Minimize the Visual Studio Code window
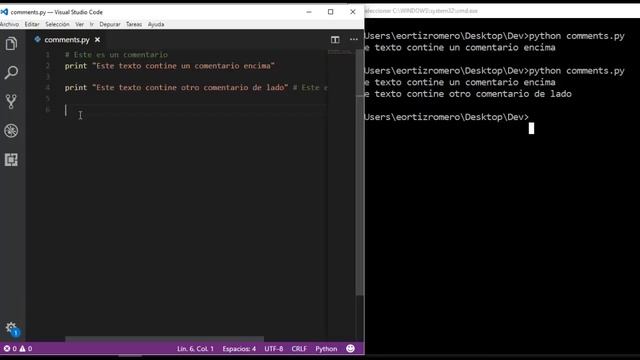Image resolution: width=640 pixels, height=360 pixels. pyautogui.click(x=309, y=12)
